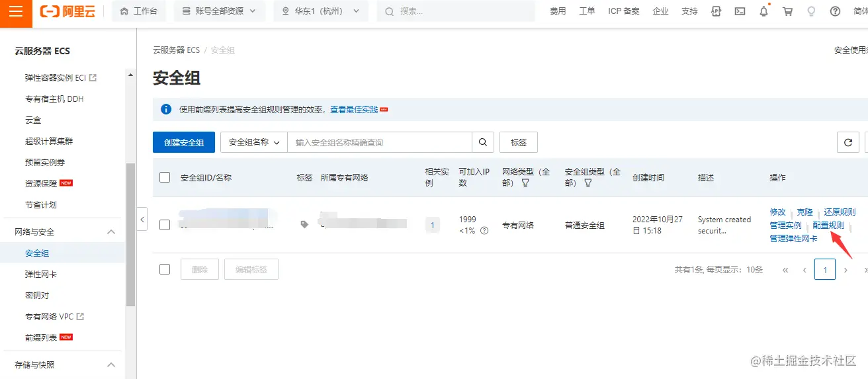This screenshot has height=379, width=868.
Task: Open 云盒 in sidebar
Action: pyautogui.click(x=33, y=120)
